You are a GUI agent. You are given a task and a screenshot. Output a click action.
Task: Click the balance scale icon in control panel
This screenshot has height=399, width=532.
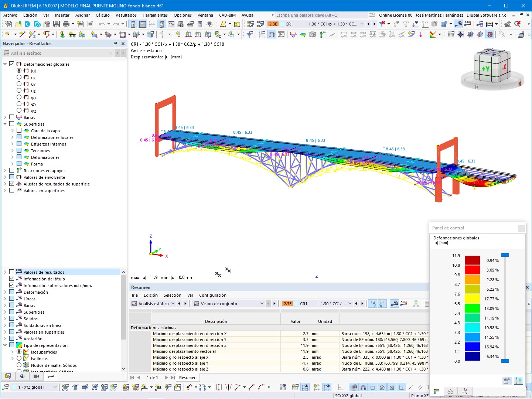click(x=450, y=391)
